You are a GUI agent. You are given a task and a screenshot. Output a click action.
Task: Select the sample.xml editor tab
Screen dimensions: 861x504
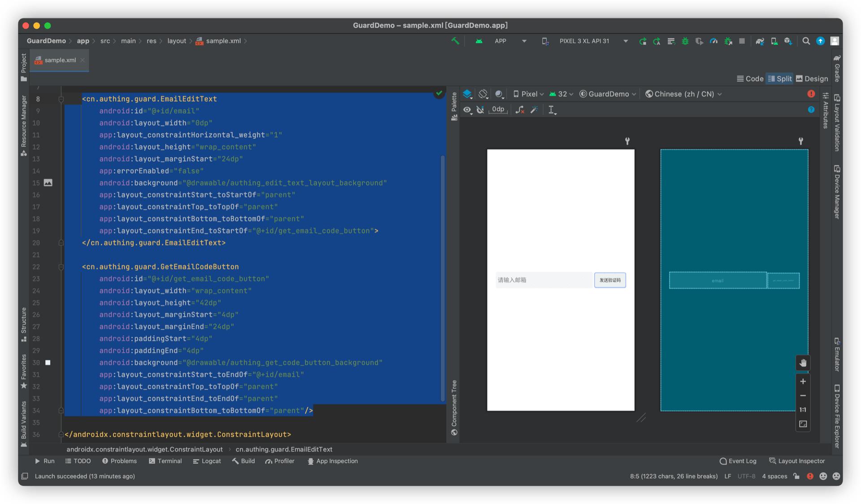click(60, 60)
